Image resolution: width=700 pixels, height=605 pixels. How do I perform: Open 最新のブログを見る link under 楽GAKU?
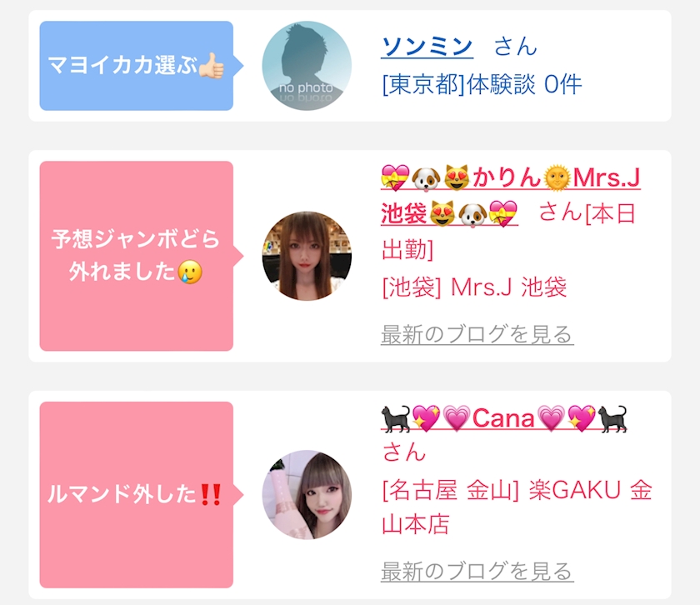click(x=477, y=571)
